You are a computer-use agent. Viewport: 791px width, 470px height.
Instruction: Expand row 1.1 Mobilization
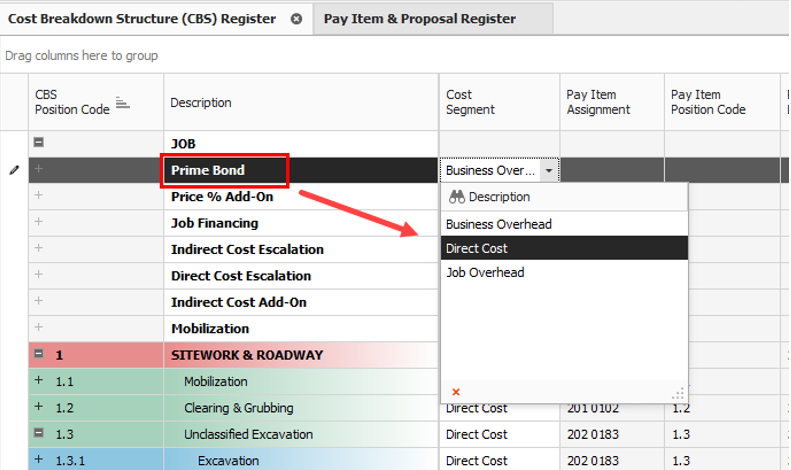pos(38,380)
